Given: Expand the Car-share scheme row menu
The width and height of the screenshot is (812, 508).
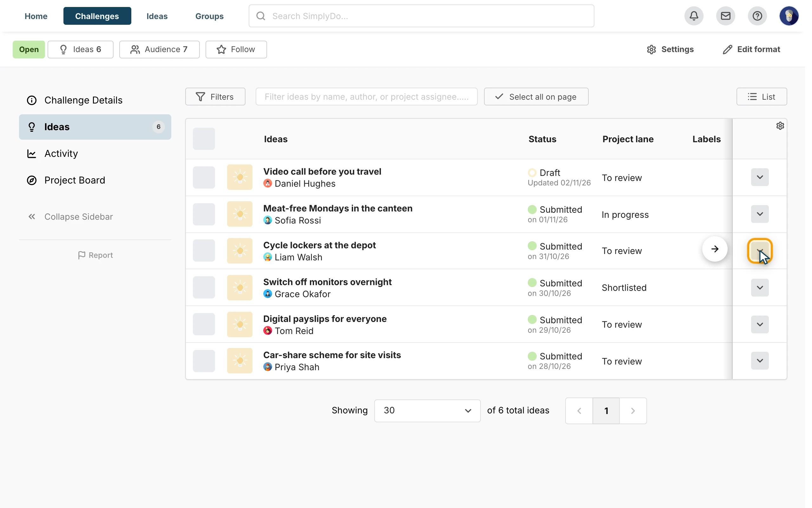Looking at the screenshot, I should tap(760, 361).
